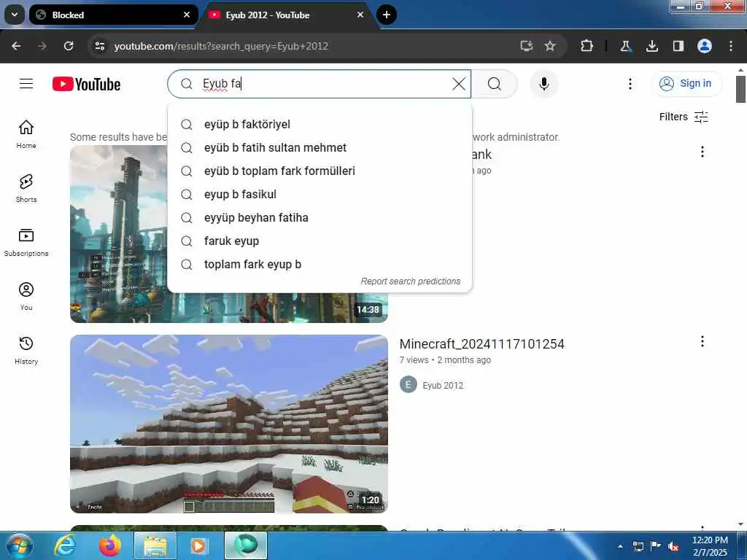747x560 pixels.
Task: Click the Eyub 2012 channel avatar
Action: coord(409,385)
